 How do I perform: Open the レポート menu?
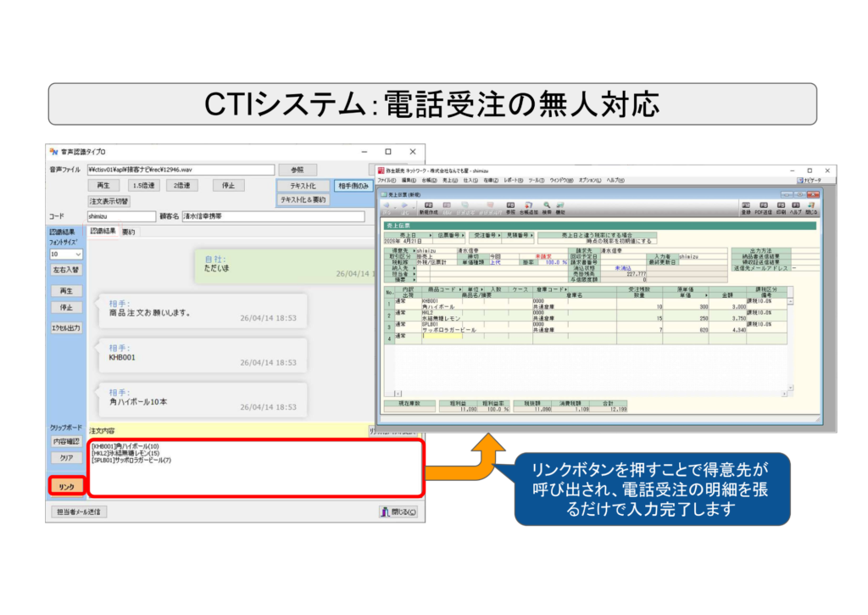513,180
